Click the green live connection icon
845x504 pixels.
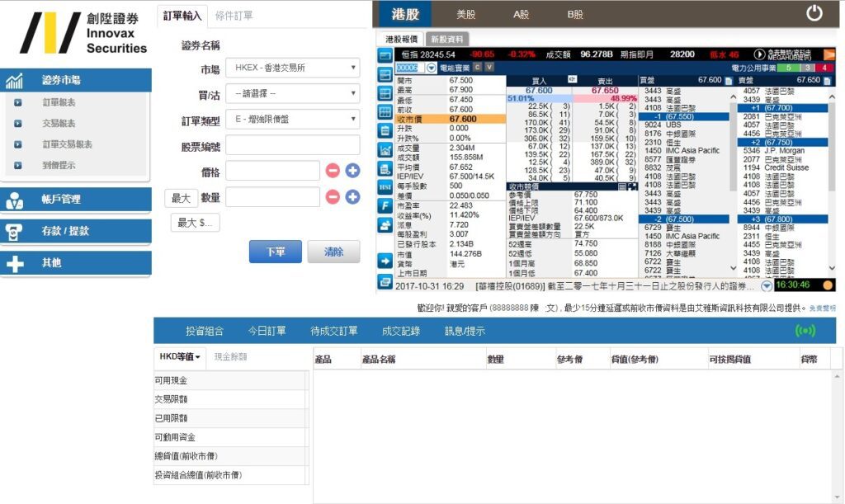(x=804, y=331)
